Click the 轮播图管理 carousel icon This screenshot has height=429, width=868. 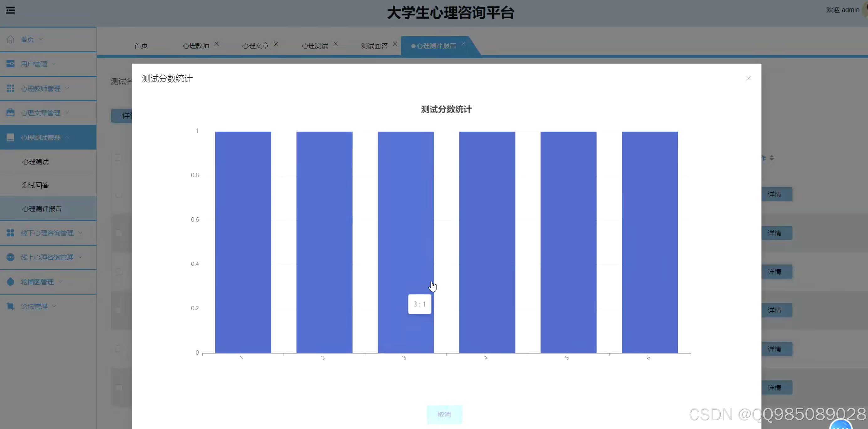click(10, 282)
